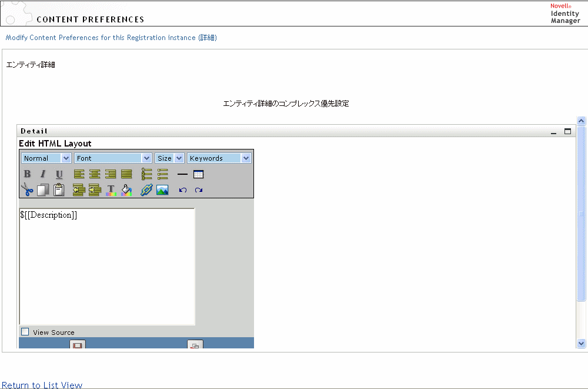Screen dimensions: 588x389
Task: Align text left in the editor
Action: click(x=79, y=174)
